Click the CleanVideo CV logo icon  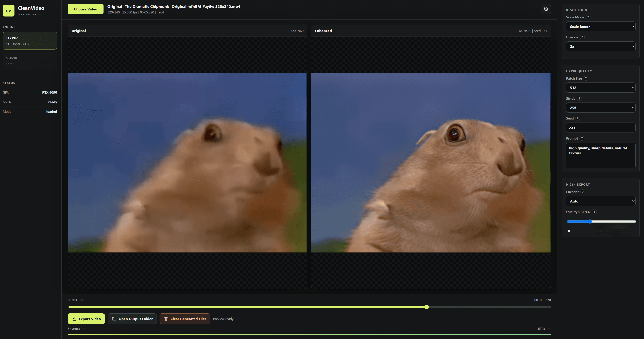click(x=8, y=10)
